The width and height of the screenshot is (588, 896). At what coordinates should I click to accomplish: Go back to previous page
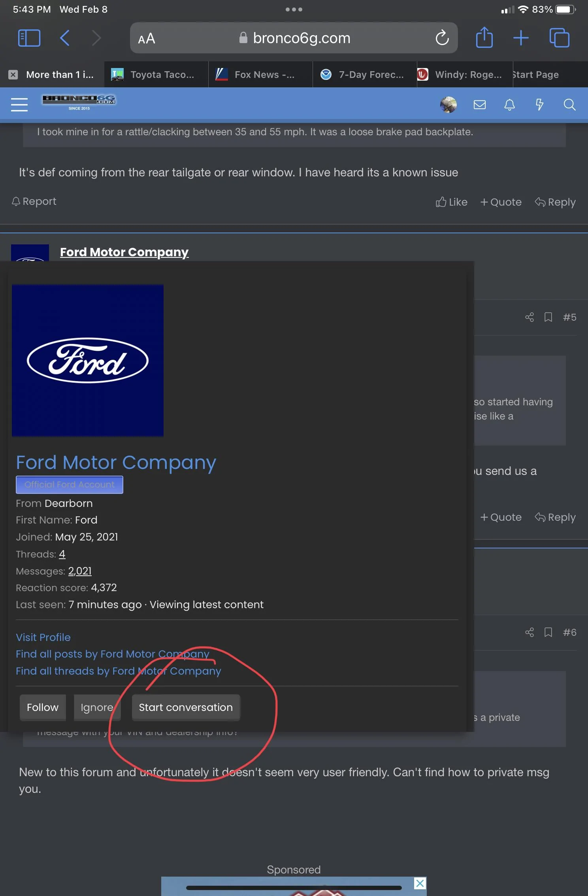tap(65, 38)
